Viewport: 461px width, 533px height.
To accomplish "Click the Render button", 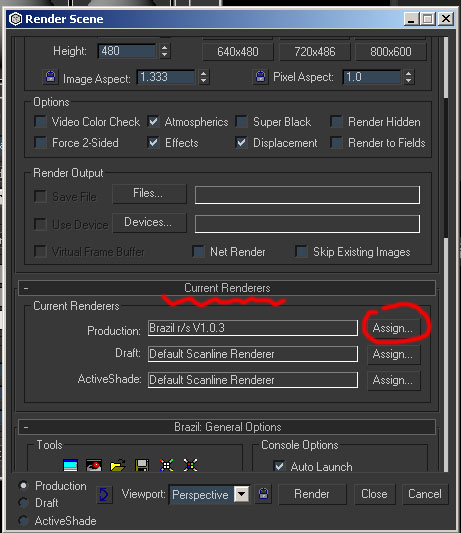I will (312, 494).
